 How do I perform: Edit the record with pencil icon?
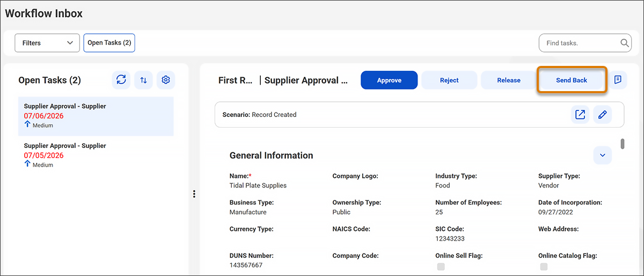pyautogui.click(x=602, y=114)
